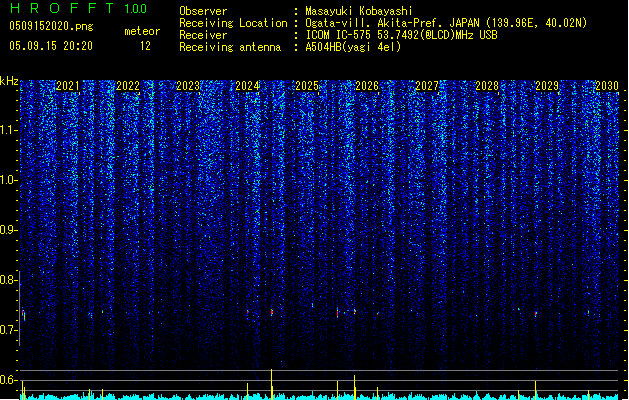Viewport: 629px width, 400px height.
Task: Click the 2027 time marker
Action: tap(427, 86)
